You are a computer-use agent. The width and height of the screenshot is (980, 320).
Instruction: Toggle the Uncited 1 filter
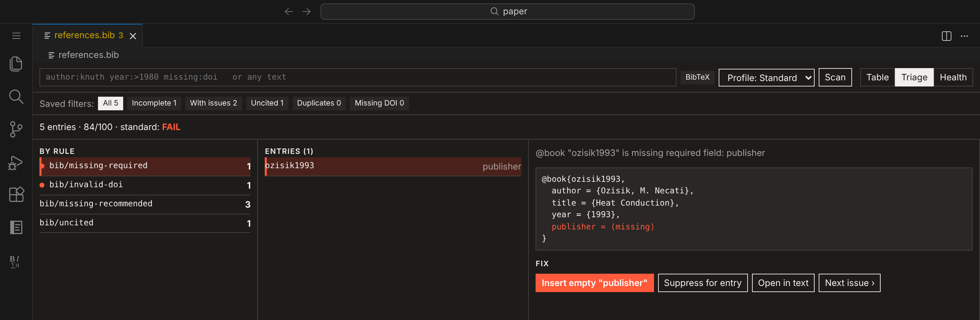click(267, 103)
